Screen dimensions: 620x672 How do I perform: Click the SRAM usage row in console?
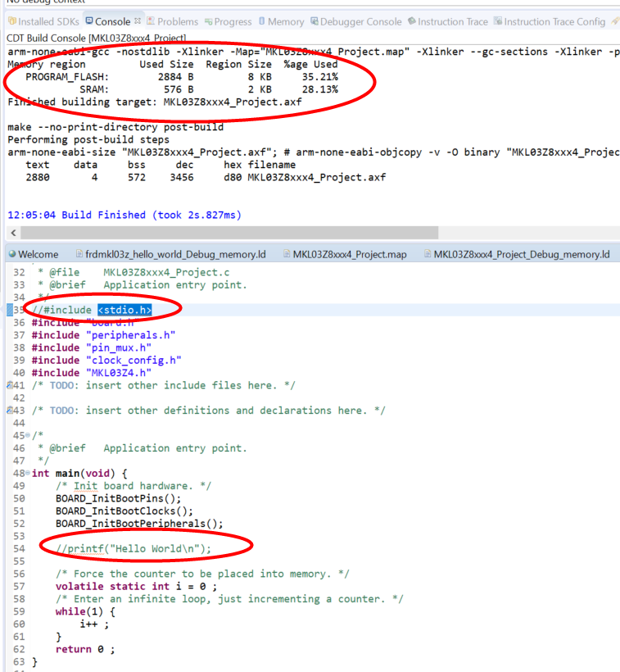(209, 89)
